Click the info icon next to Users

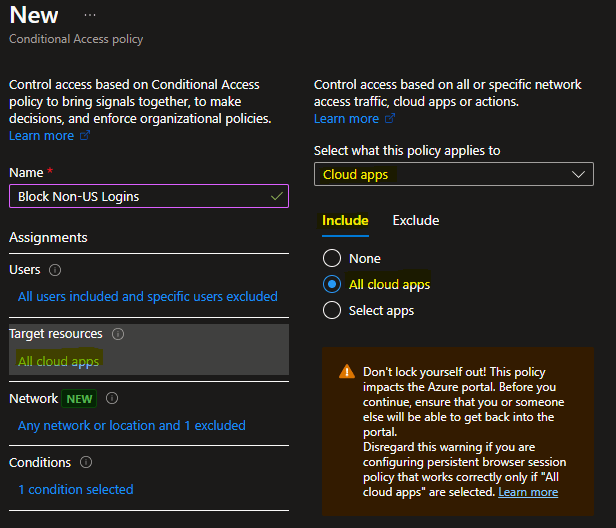point(55,270)
